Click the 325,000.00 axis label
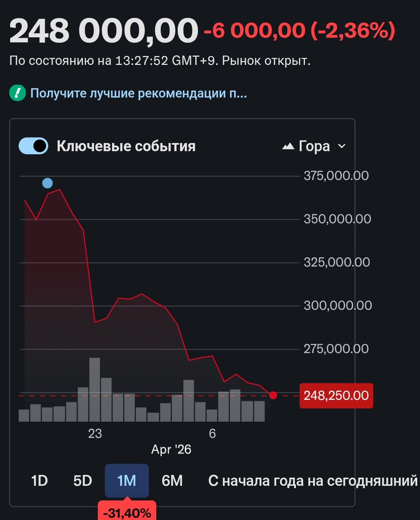 click(337, 262)
